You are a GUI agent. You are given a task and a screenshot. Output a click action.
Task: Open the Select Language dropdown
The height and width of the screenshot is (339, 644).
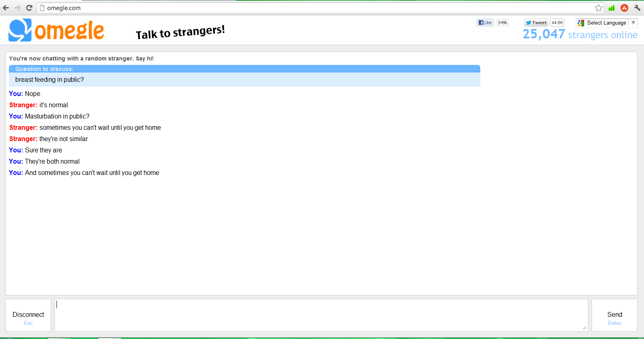click(x=606, y=23)
